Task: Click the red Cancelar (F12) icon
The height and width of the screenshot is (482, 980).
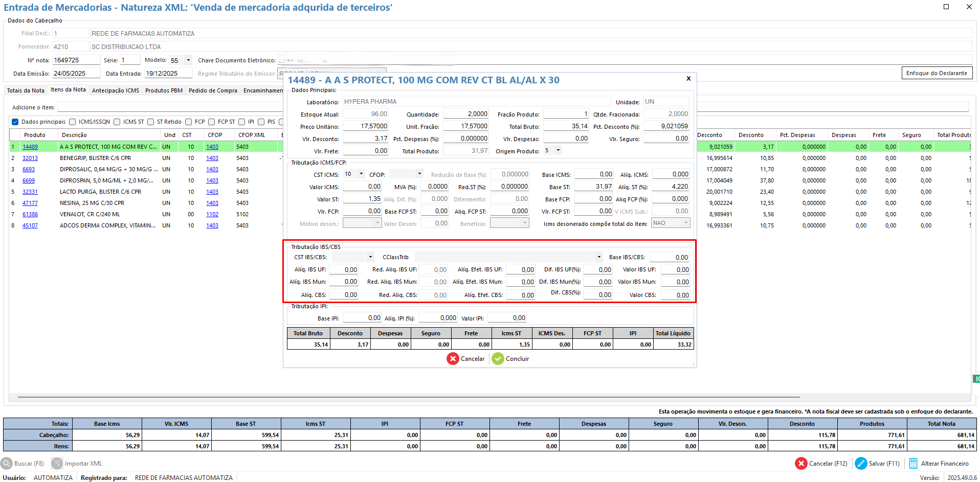Action: (x=800, y=464)
